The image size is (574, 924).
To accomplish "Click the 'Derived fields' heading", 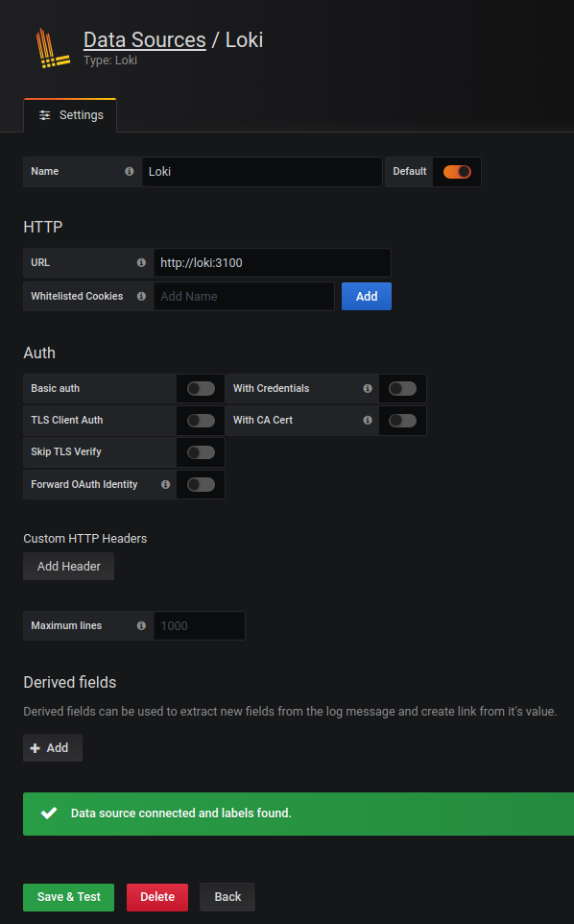I will coord(70,682).
